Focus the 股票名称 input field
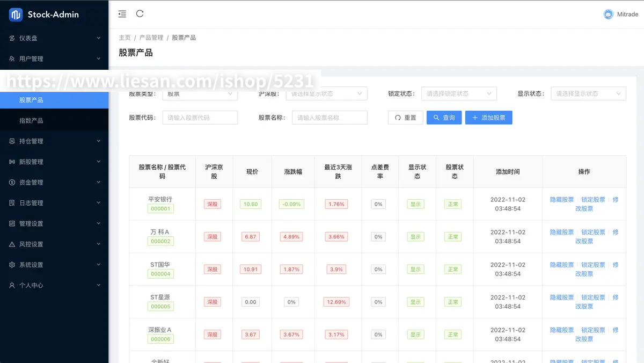The width and height of the screenshot is (644, 363). point(330,118)
